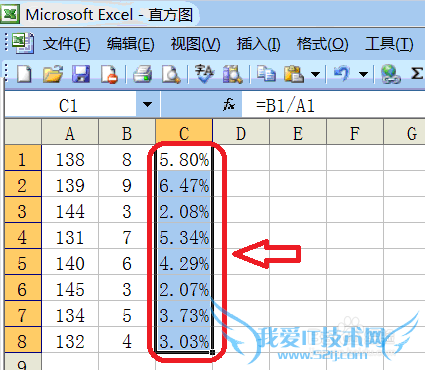Select row 8 header
The image size is (425, 370).
[x=23, y=340]
